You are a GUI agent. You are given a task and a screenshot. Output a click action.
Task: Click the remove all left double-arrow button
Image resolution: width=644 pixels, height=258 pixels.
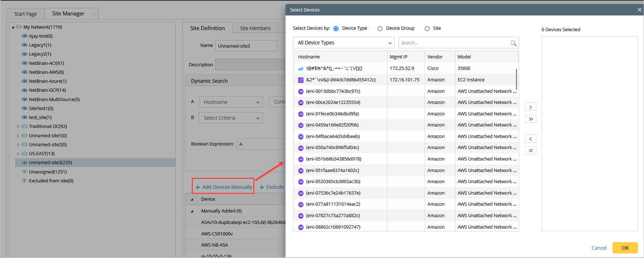[531, 151]
